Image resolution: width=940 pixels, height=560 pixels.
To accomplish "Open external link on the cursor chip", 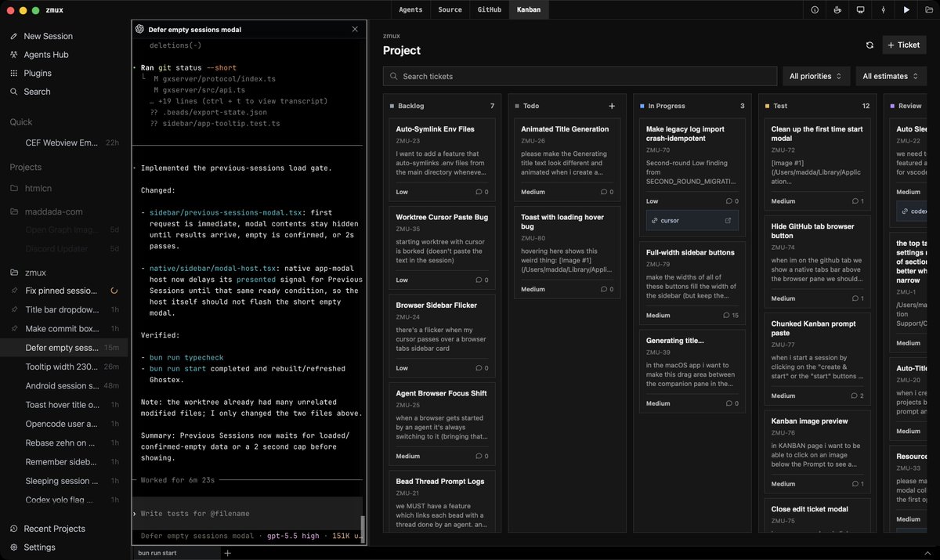I will 728,221.
